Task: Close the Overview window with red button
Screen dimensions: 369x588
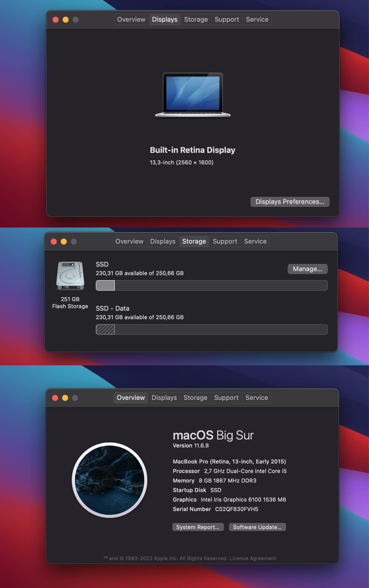Action: point(55,398)
